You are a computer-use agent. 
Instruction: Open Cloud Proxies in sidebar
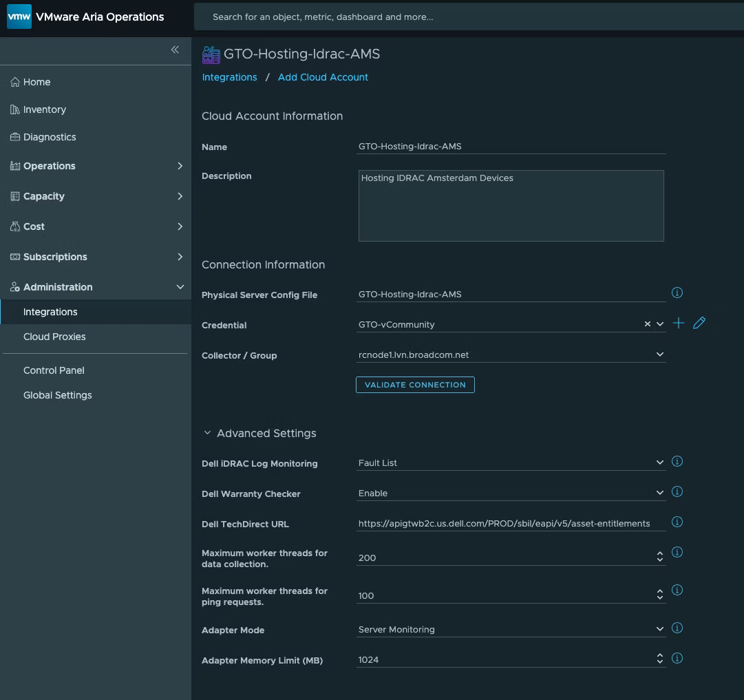click(54, 337)
